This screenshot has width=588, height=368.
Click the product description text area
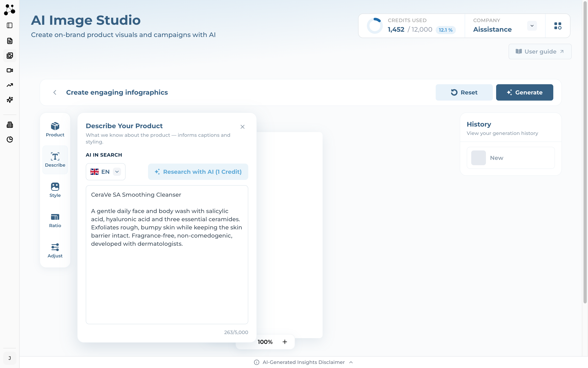click(x=167, y=255)
